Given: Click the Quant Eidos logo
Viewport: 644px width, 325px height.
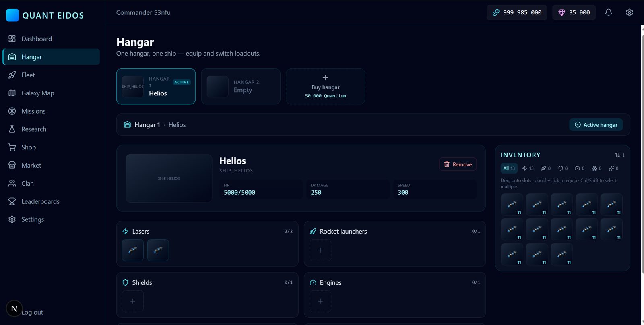Looking at the screenshot, I should (45, 15).
